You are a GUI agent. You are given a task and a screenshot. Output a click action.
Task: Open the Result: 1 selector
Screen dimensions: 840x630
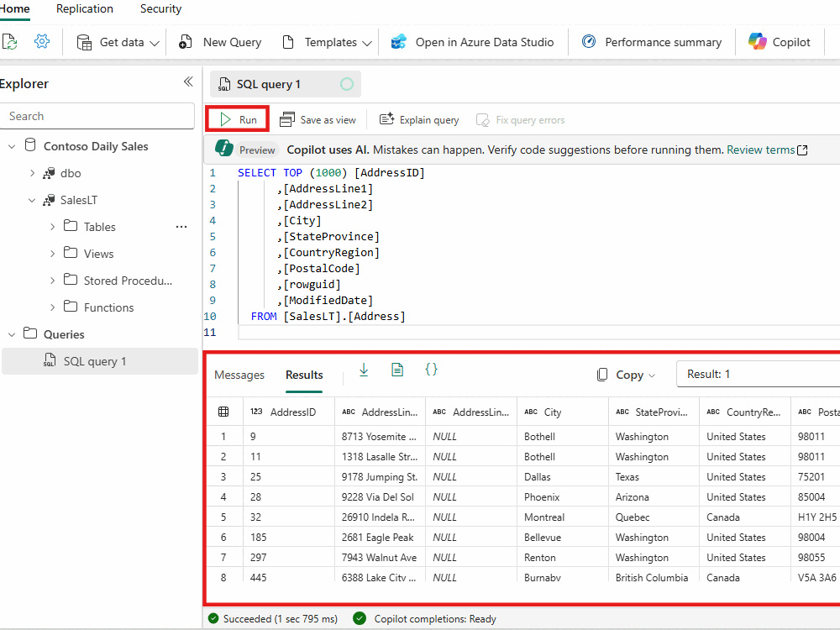pyautogui.click(x=758, y=374)
